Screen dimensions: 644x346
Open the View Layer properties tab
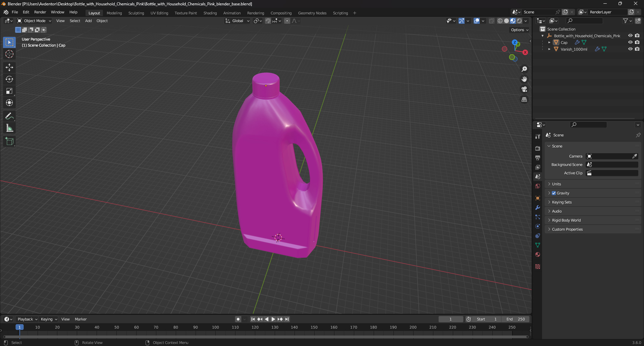click(x=538, y=167)
